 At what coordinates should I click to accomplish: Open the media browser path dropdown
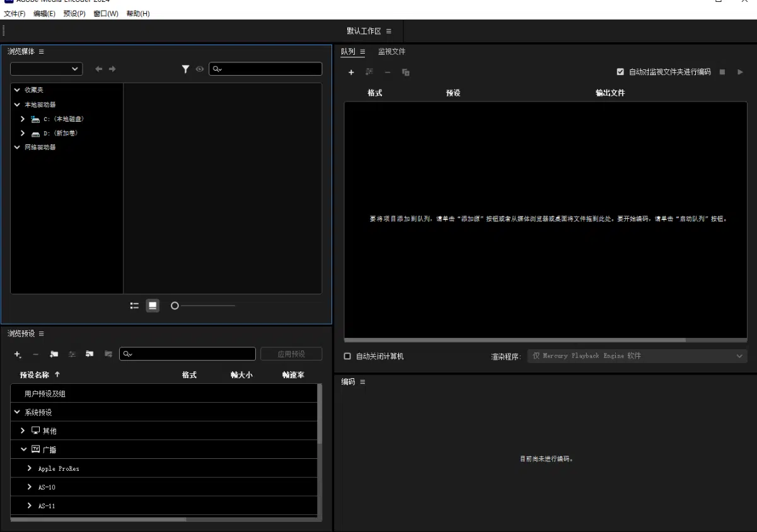[x=46, y=68]
